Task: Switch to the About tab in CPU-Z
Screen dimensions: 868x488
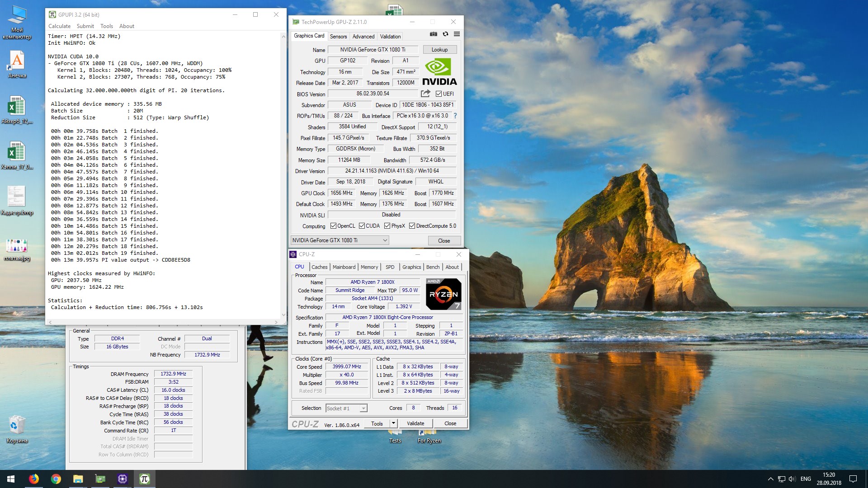Action: [x=452, y=267]
